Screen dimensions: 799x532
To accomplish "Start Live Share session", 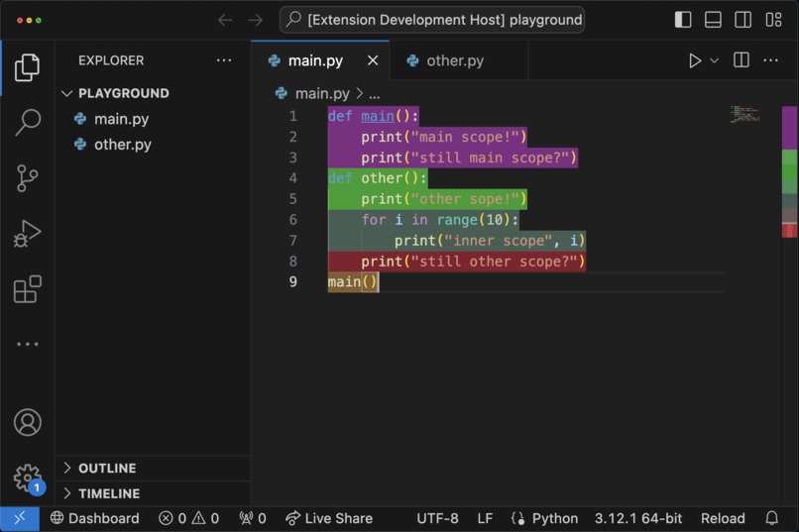I will pyautogui.click(x=329, y=519).
